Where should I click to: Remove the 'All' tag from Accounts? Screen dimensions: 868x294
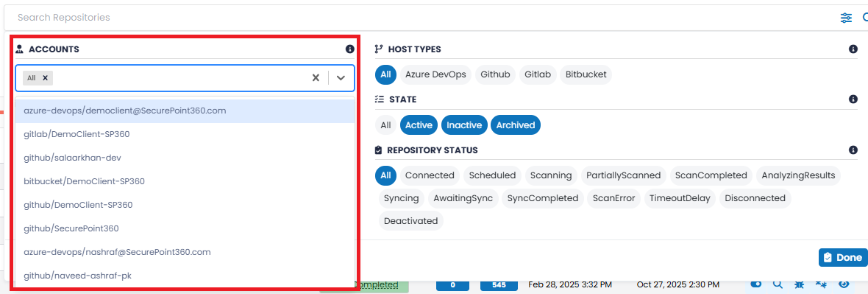46,78
